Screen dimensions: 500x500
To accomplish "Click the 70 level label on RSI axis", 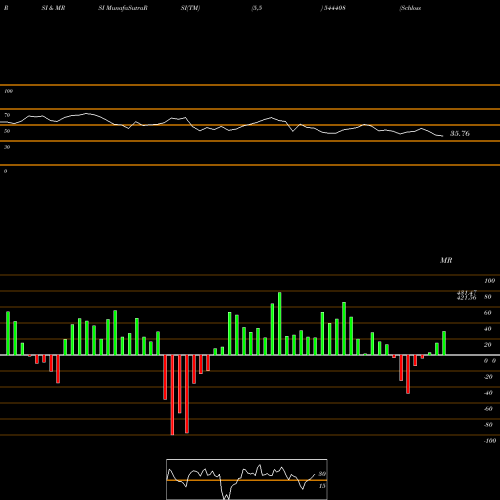I will tap(7, 115).
